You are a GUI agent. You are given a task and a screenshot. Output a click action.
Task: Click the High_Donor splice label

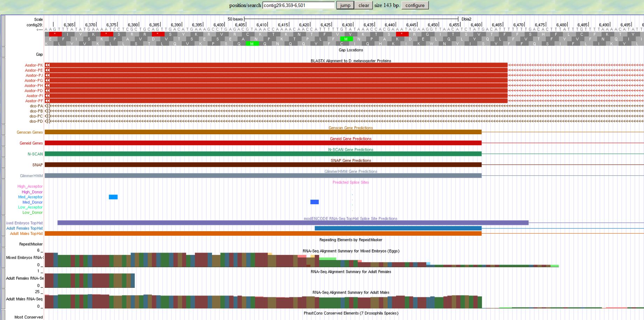[32, 192]
